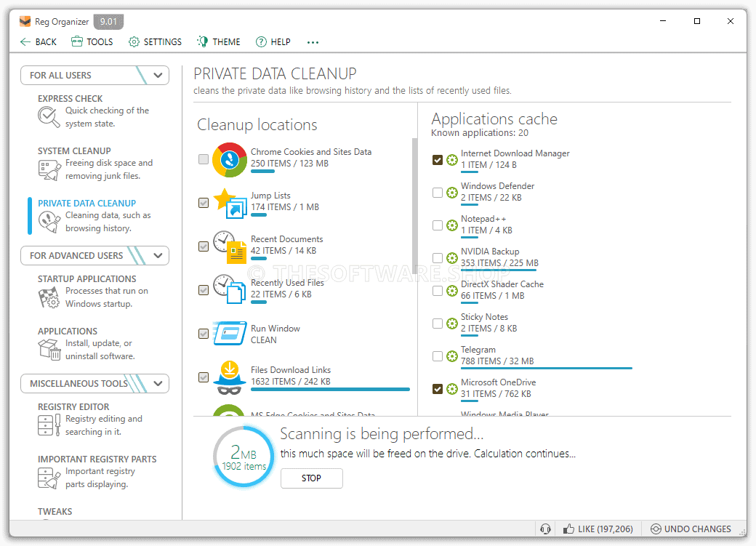Click the gear icon next to Microsoft OneDrive
The height and width of the screenshot is (546, 756).
click(x=451, y=389)
